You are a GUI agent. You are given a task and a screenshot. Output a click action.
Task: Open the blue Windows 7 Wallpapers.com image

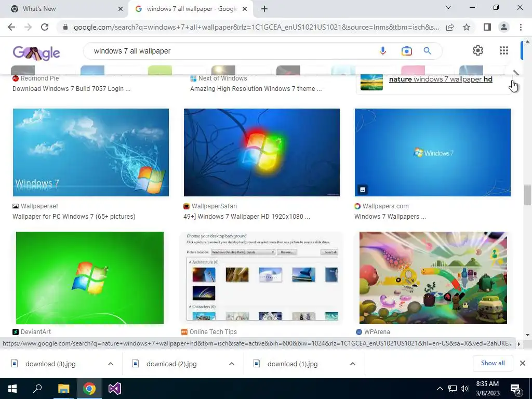tap(433, 152)
